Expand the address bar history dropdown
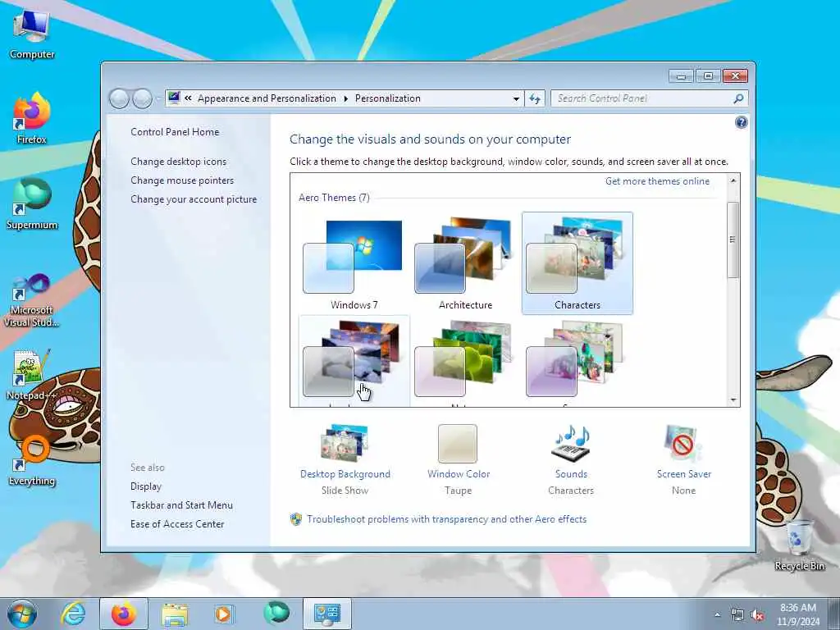This screenshot has width=840, height=630. click(x=516, y=98)
